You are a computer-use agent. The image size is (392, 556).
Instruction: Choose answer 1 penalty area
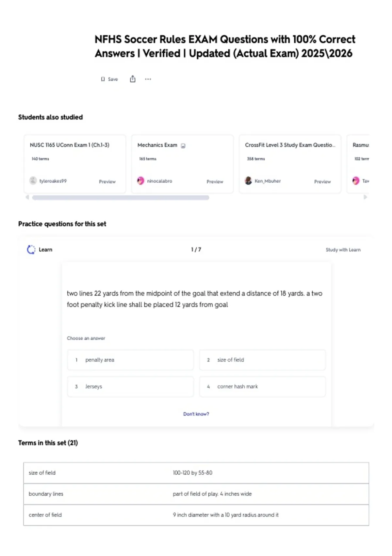coord(130,360)
